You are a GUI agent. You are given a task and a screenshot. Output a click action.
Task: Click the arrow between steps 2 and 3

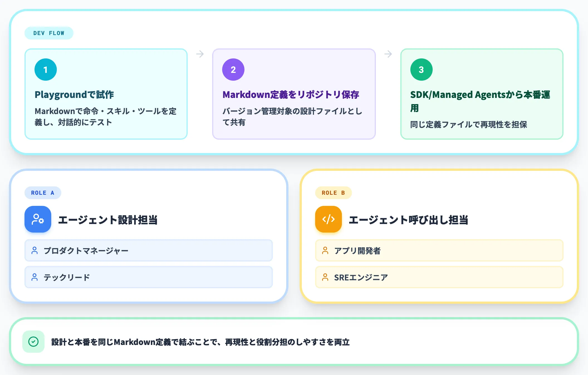(x=388, y=54)
